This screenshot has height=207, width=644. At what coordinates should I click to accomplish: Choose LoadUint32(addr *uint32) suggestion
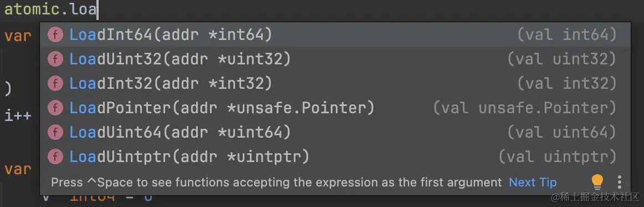(x=335, y=59)
